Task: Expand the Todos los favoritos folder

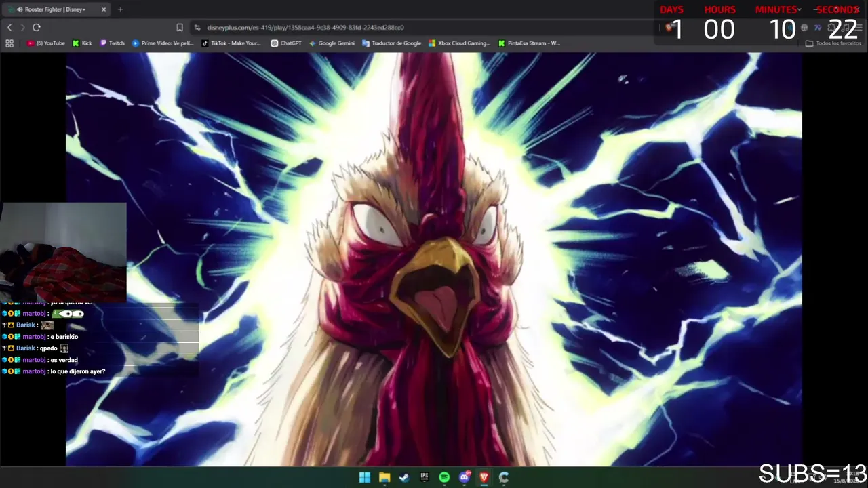Action: coord(833,43)
